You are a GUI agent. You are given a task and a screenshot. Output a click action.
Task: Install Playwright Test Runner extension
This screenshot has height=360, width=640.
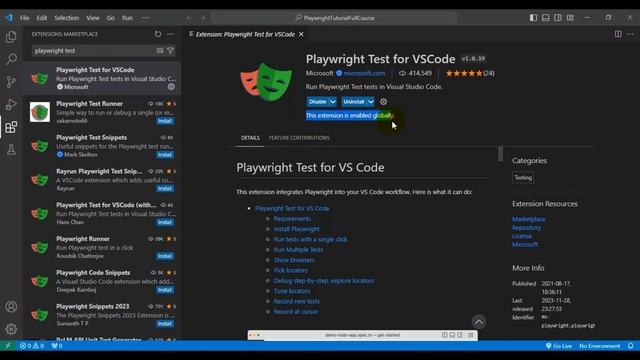(x=165, y=121)
